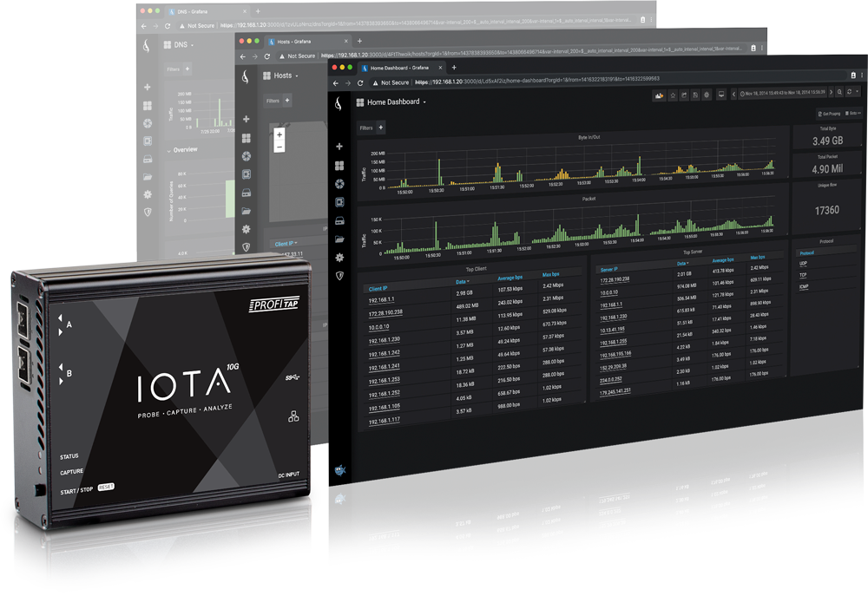
Task: Select ICMP in the Protocol panel
Action: pyautogui.click(x=804, y=286)
